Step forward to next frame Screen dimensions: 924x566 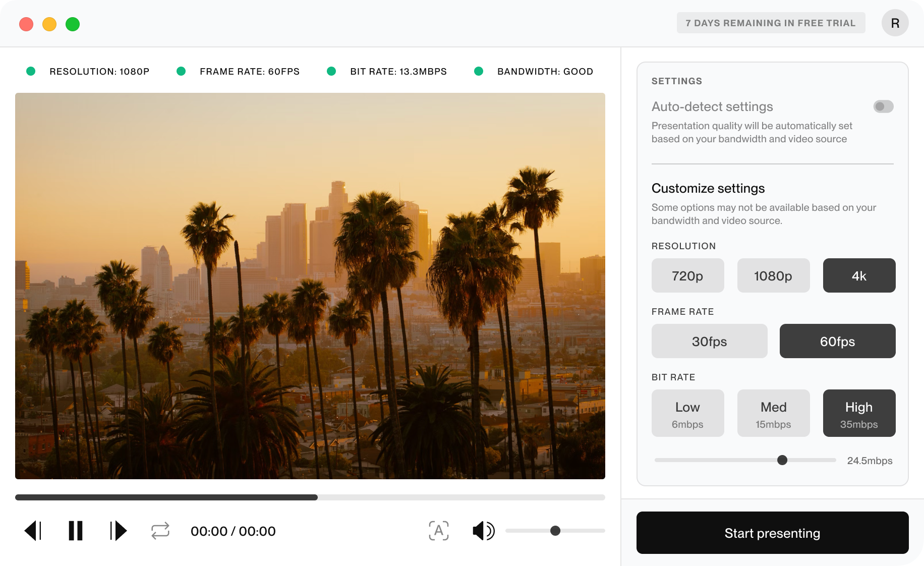point(119,531)
